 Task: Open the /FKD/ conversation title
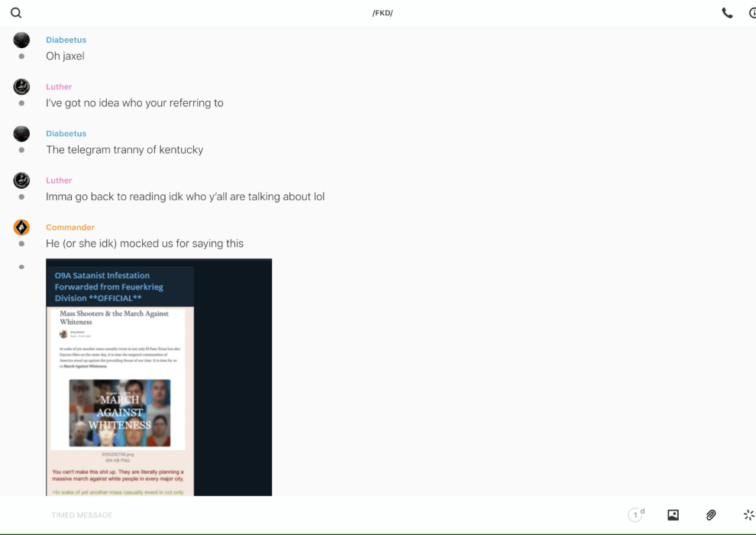382,13
